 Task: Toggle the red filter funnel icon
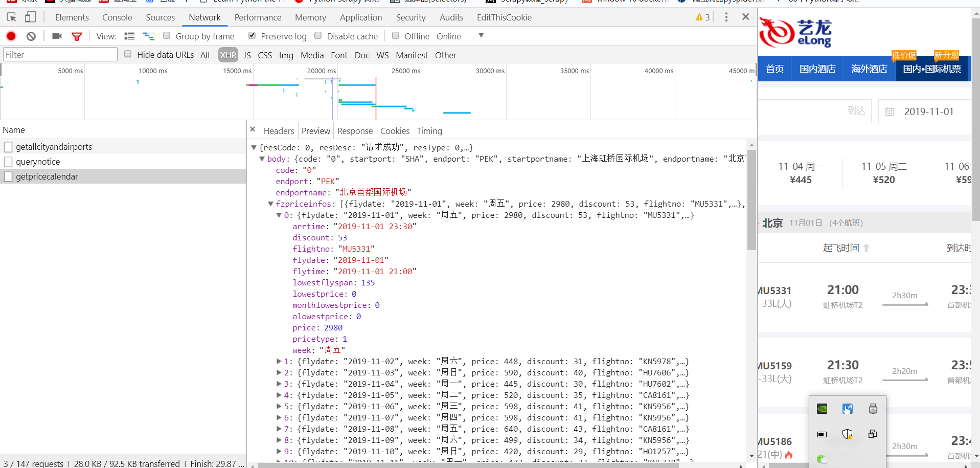click(77, 36)
